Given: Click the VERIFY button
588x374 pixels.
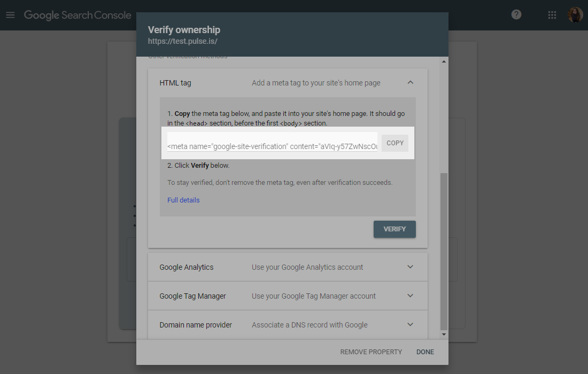Looking at the screenshot, I should point(394,229).
